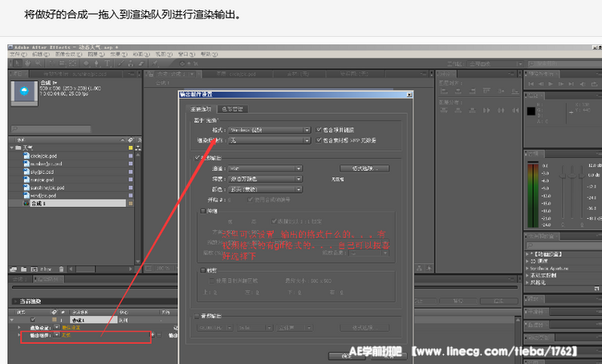Click the new folder icon in Project panel

pyautogui.click(x=24, y=269)
